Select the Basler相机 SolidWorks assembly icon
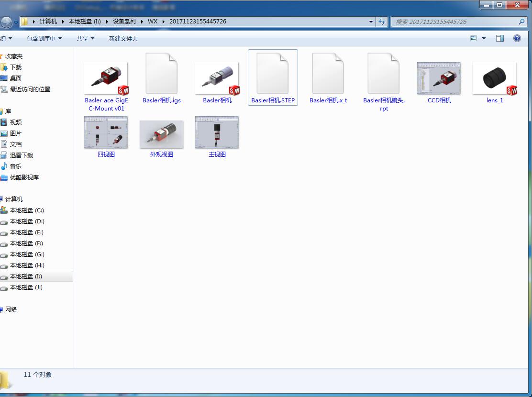 click(217, 78)
